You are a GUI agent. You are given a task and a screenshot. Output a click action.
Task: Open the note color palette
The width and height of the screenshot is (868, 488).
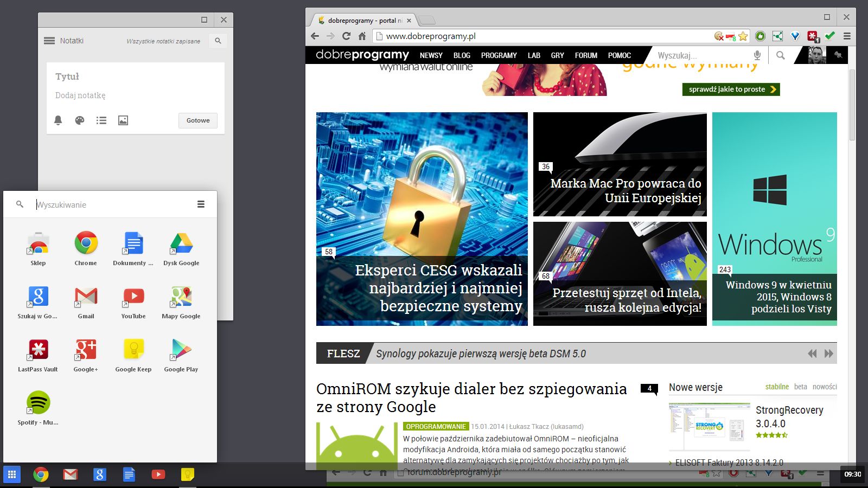(80, 120)
